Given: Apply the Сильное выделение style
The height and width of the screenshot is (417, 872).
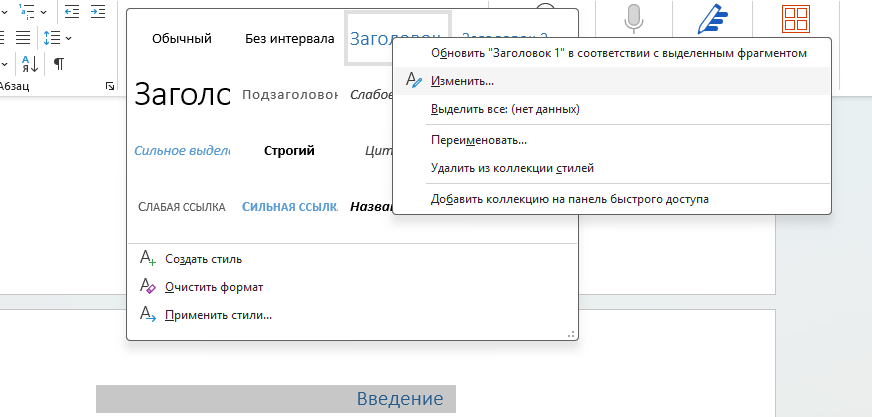Looking at the screenshot, I should click(x=182, y=151).
